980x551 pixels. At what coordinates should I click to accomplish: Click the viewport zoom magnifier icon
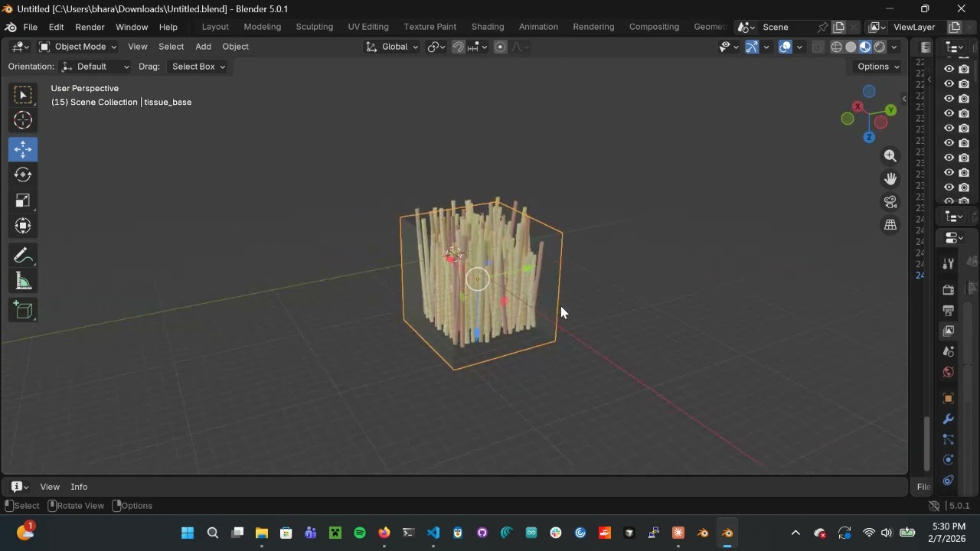pos(890,156)
